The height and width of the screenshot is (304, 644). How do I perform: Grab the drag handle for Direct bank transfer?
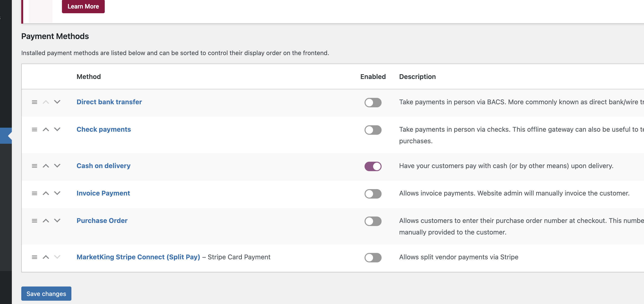(x=35, y=102)
